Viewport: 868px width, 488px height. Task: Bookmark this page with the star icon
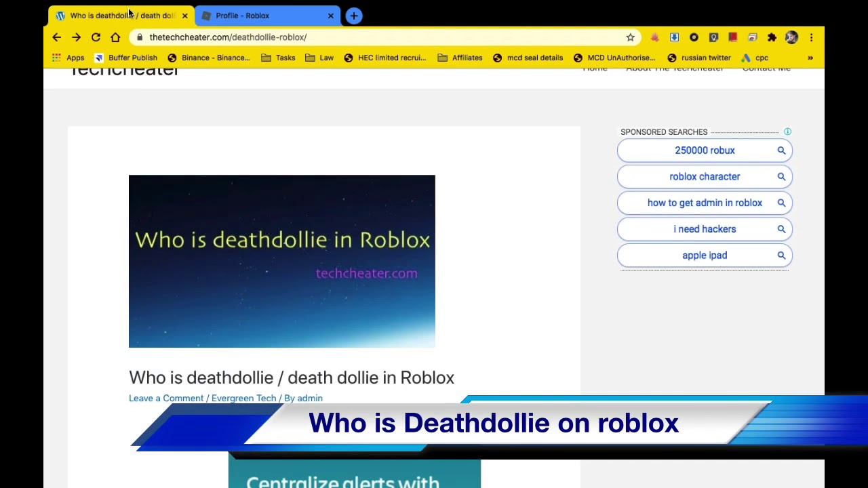pyautogui.click(x=630, y=37)
